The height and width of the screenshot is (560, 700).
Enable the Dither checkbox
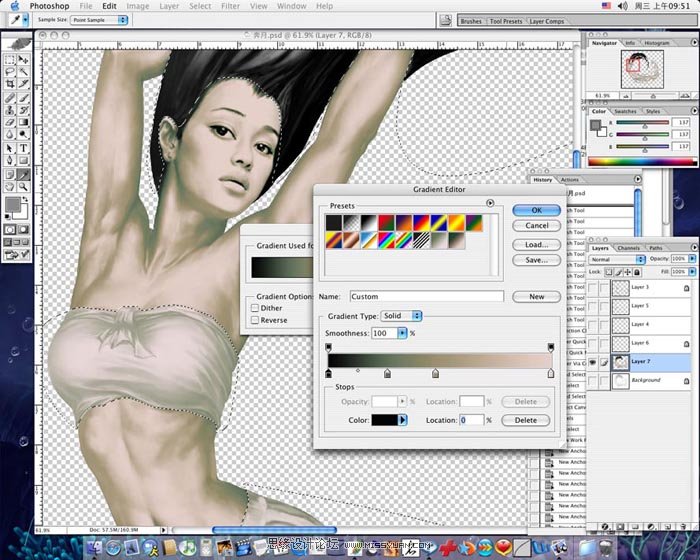point(255,308)
